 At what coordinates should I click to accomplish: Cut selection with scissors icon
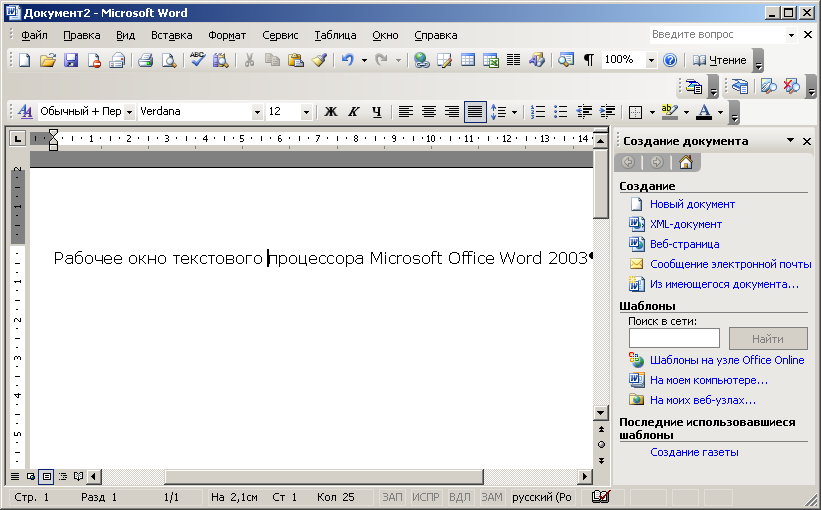[249, 60]
